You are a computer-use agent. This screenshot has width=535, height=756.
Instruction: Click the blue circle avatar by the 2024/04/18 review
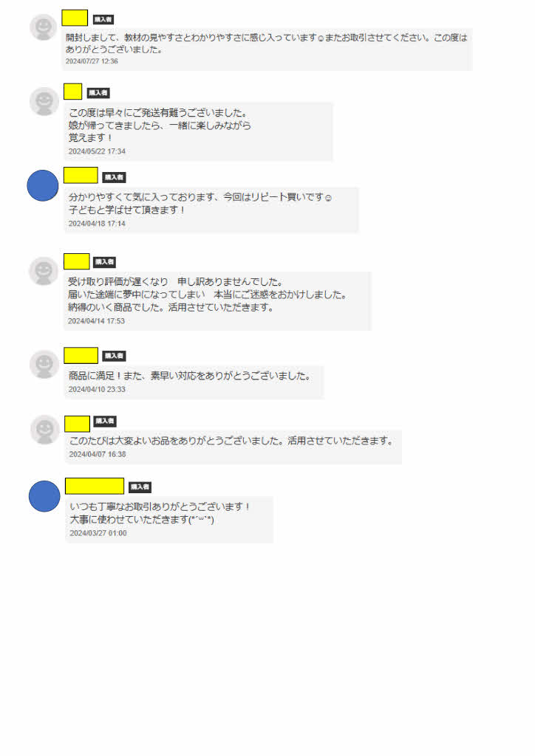pos(42,185)
